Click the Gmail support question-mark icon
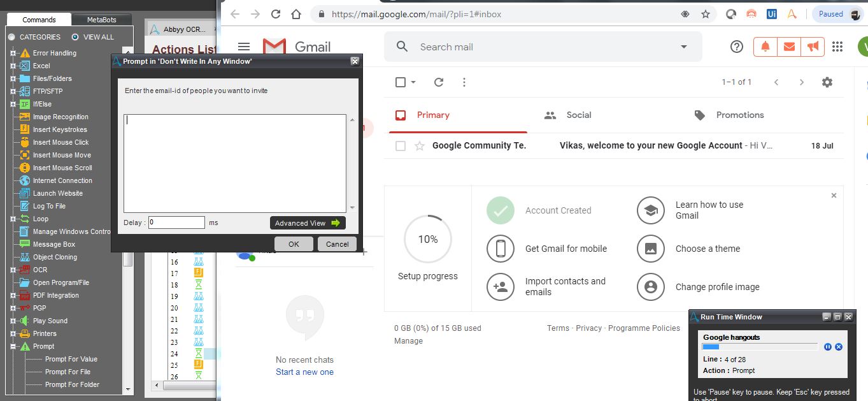868x401 pixels. (x=737, y=47)
